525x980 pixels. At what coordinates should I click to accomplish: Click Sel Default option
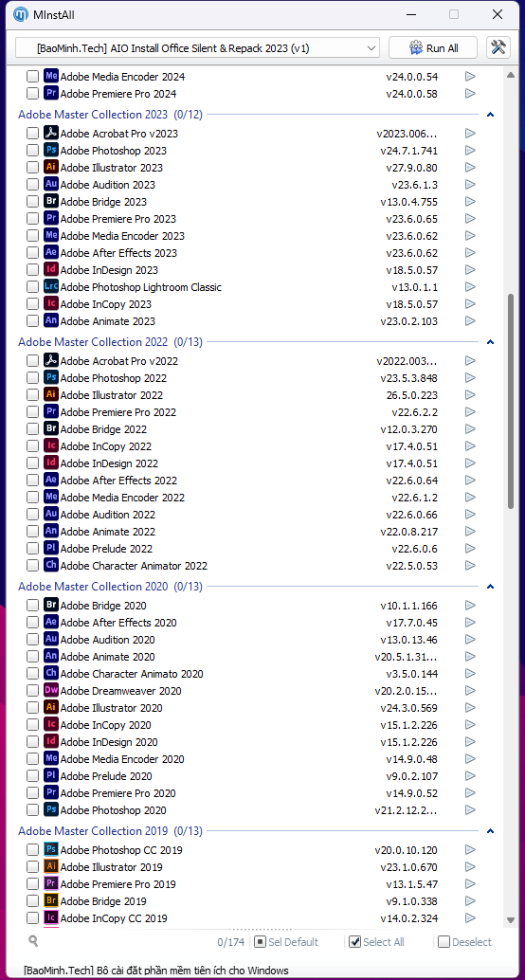[286, 942]
